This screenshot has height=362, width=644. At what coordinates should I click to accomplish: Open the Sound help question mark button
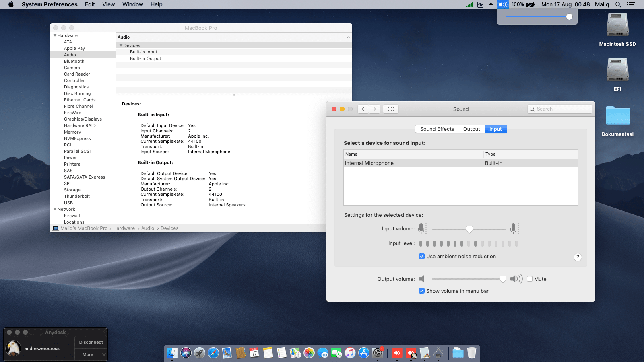click(578, 257)
